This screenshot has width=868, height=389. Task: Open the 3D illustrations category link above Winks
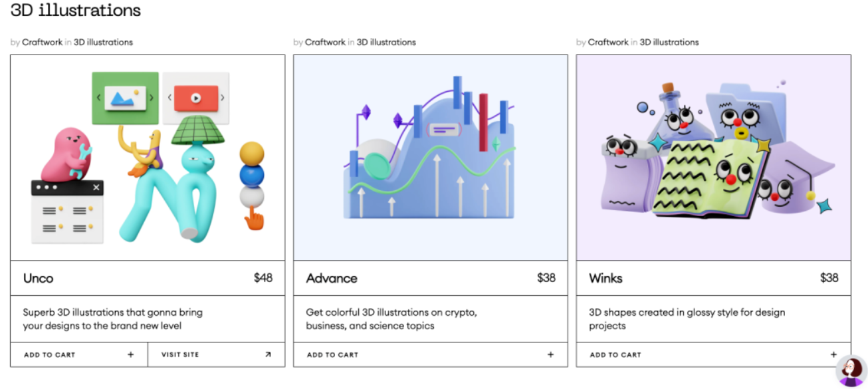click(x=669, y=42)
